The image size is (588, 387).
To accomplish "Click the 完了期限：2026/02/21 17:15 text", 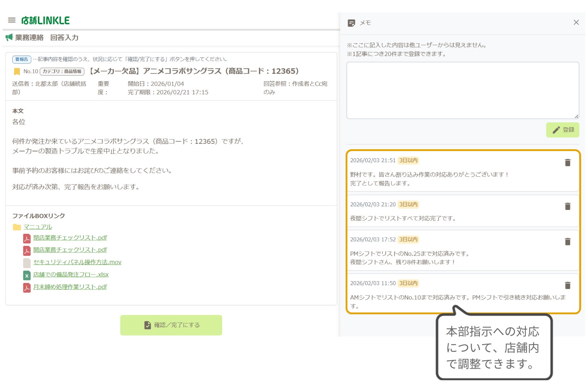I will (x=168, y=92).
